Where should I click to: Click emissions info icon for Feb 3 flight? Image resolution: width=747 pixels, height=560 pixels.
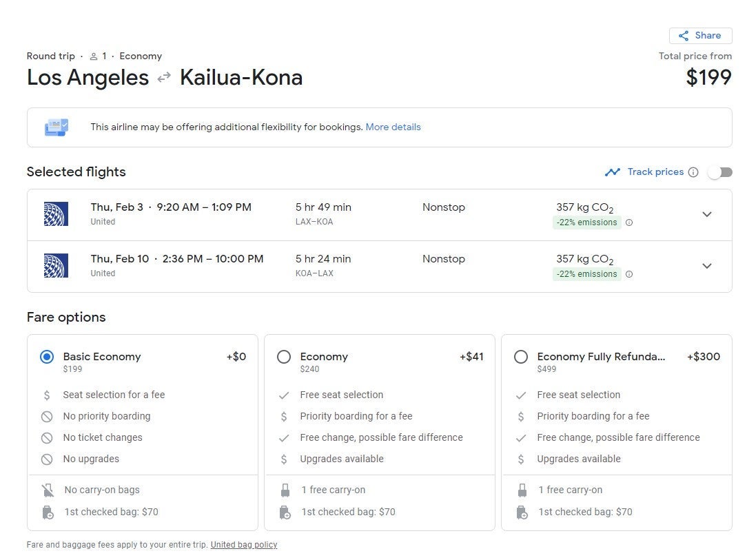(628, 222)
